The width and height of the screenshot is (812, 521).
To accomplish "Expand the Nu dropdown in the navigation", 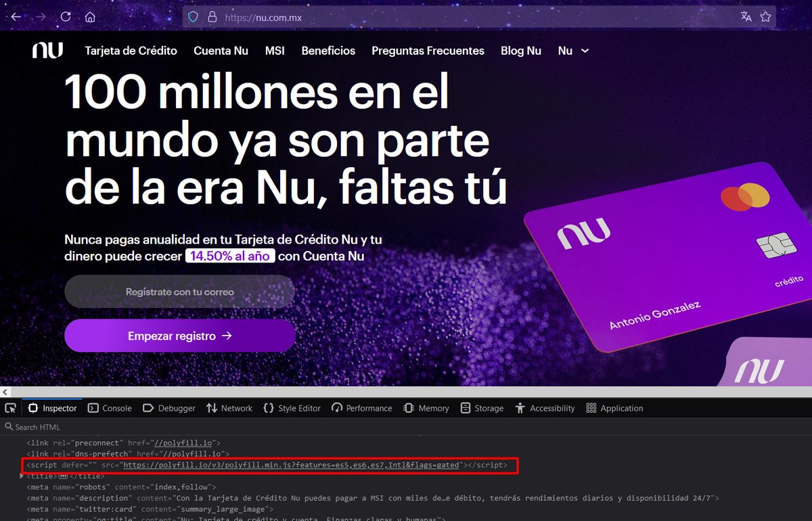I will (x=573, y=51).
